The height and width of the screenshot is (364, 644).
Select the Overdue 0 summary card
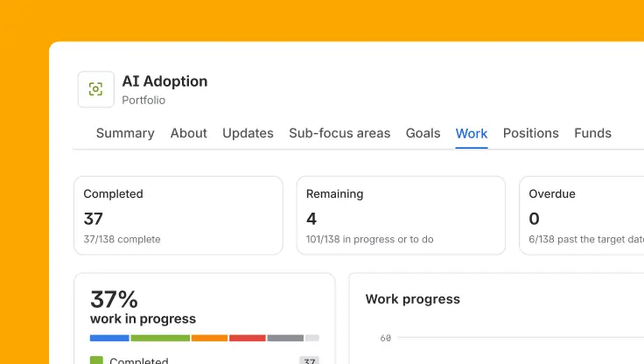click(582, 216)
